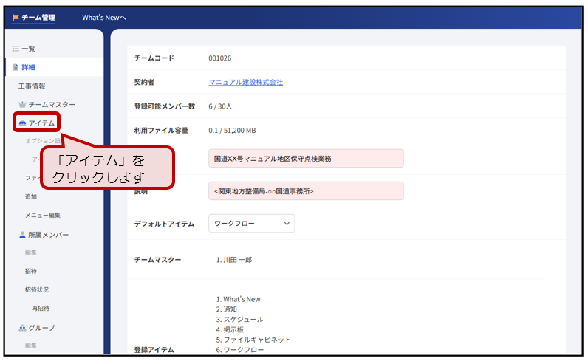Click the 関東地方整備局 description input field

tap(306, 191)
